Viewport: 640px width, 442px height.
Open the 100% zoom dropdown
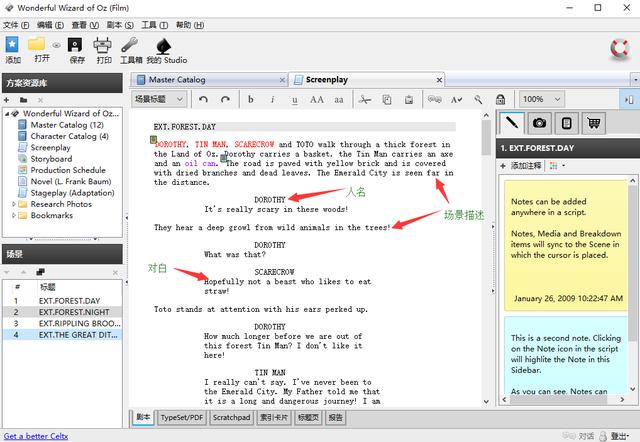pyautogui.click(x=541, y=99)
